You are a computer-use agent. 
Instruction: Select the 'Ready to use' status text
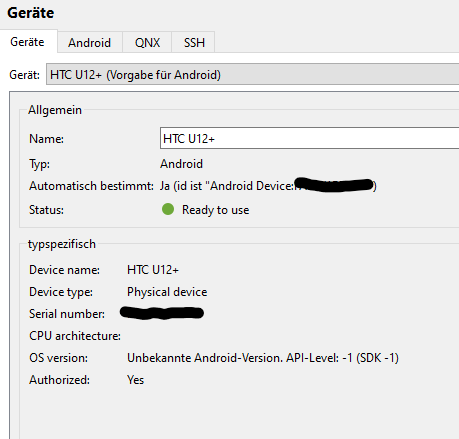pos(216,210)
